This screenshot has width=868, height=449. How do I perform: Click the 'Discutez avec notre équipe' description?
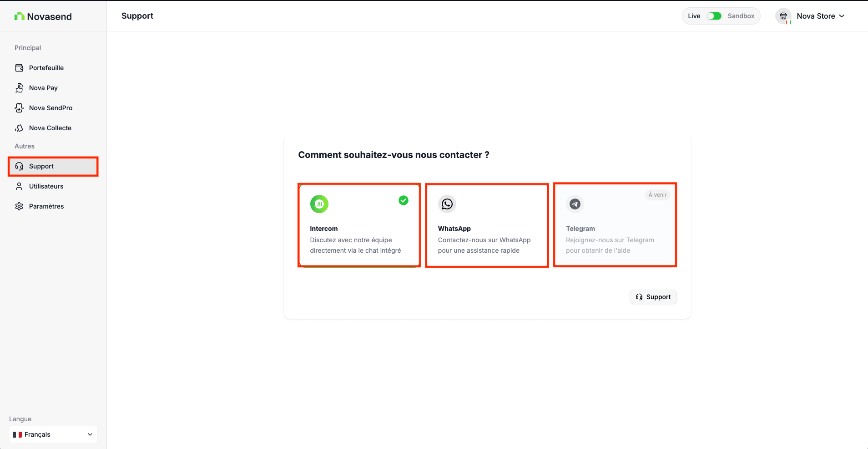coord(356,245)
